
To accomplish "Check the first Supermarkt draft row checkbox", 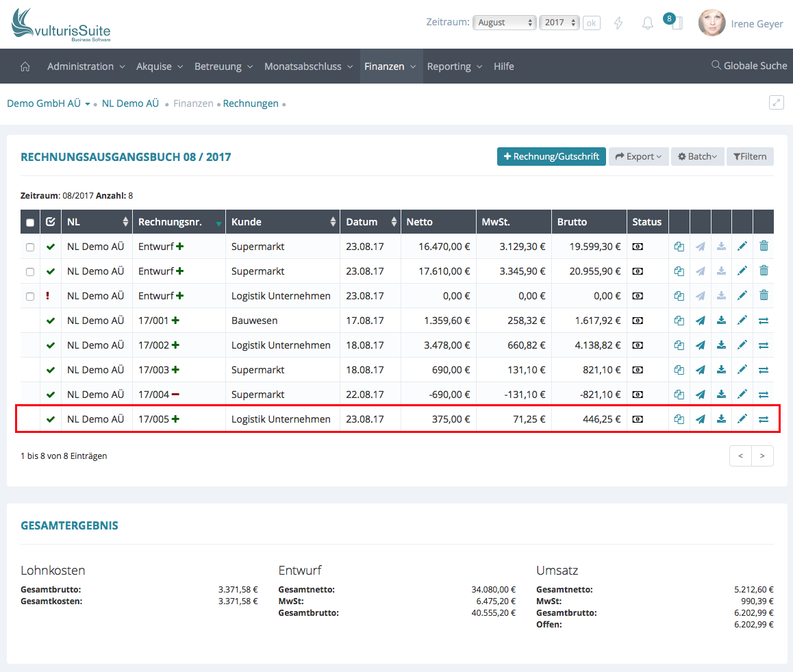I will (30, 247).
